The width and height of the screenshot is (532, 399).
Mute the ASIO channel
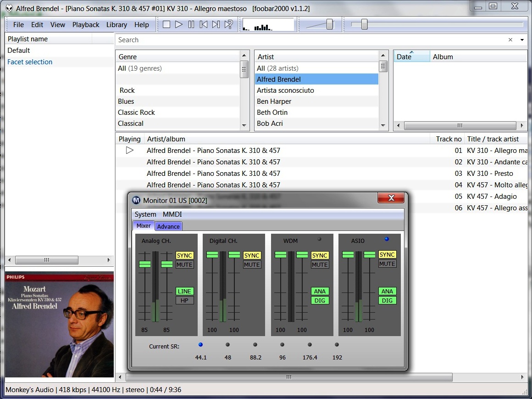coord(387,264)
